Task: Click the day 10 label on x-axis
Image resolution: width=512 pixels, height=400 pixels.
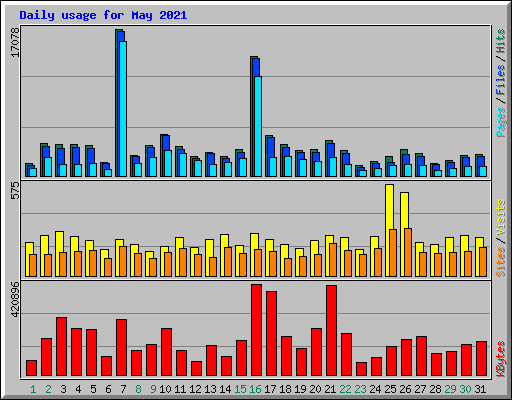Action: [x=165, y=389]
